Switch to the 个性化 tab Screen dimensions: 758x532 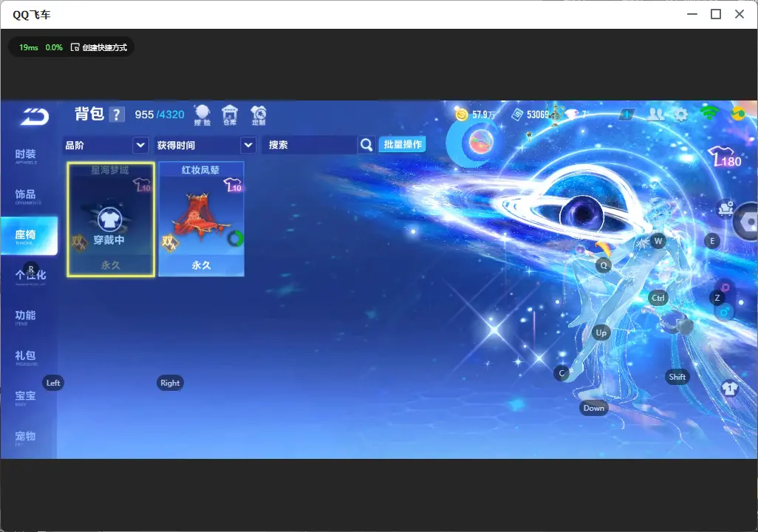point(30,276)
